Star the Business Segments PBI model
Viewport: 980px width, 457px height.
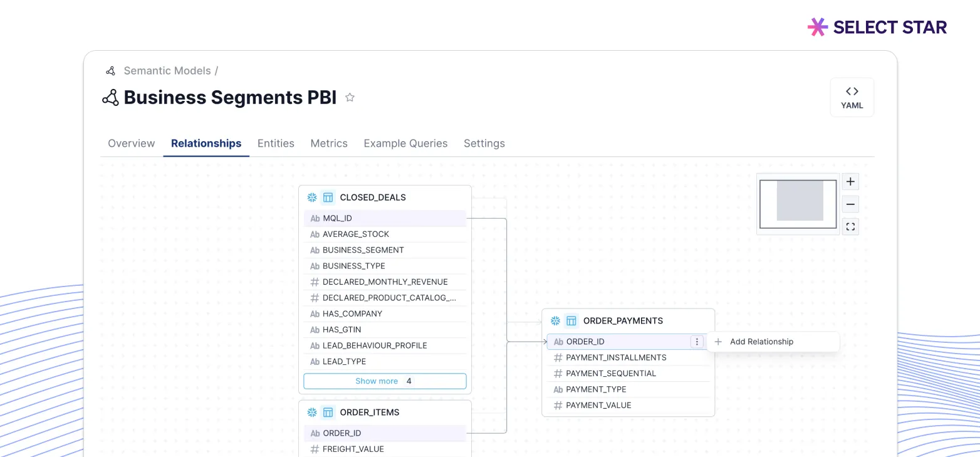(x=350, y=98)
